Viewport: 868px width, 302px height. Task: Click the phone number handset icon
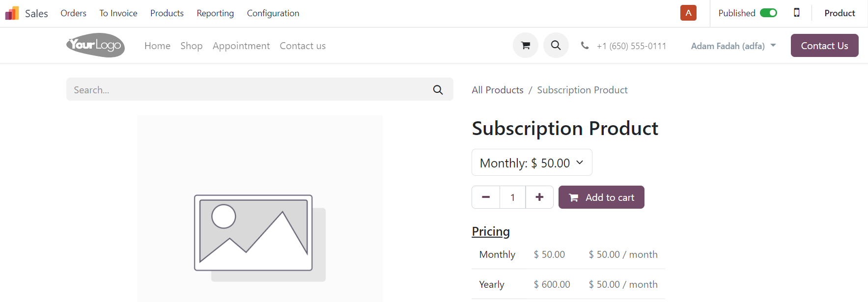tap(585, 45)
